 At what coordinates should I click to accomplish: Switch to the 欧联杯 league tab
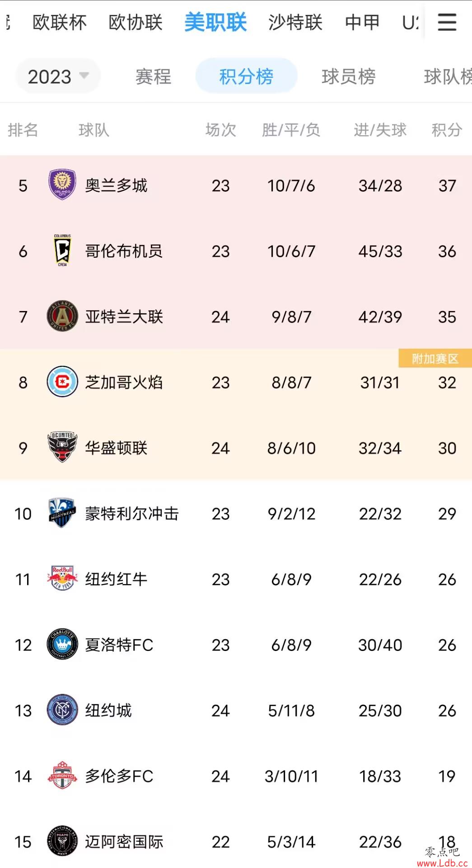point(60,22)
